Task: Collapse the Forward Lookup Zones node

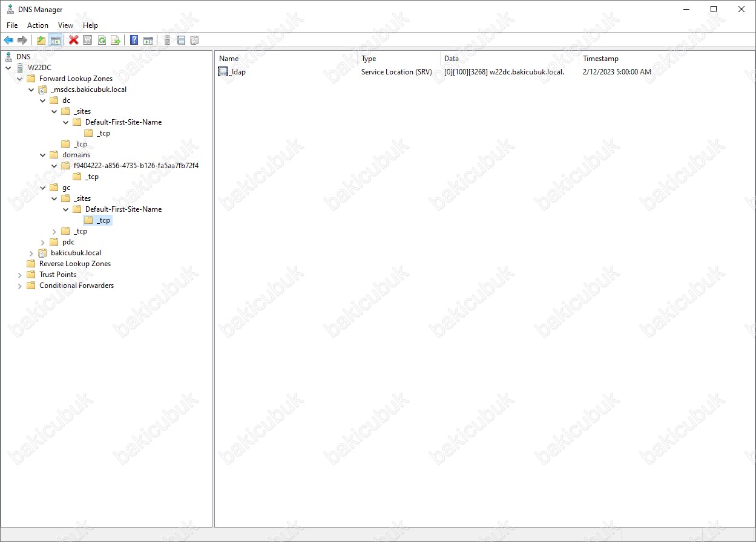Action: tap(20, 79)
